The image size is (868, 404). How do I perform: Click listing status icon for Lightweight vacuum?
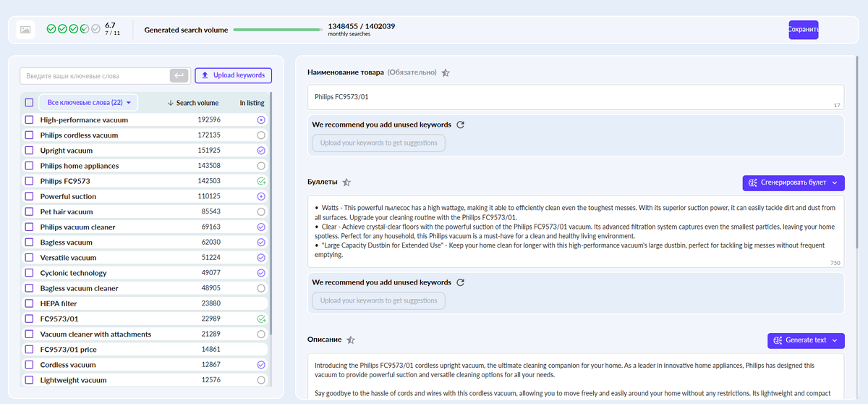click(x=261, y=380)
